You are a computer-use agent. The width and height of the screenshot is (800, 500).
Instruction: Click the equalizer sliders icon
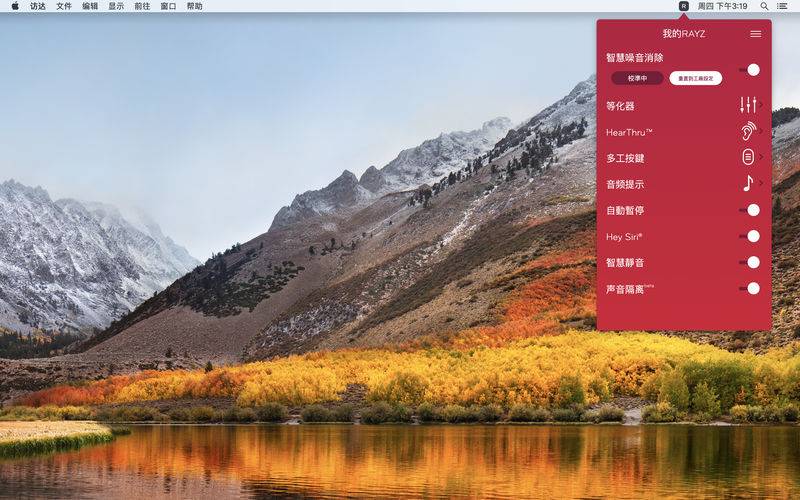click(x=747, y=105)
